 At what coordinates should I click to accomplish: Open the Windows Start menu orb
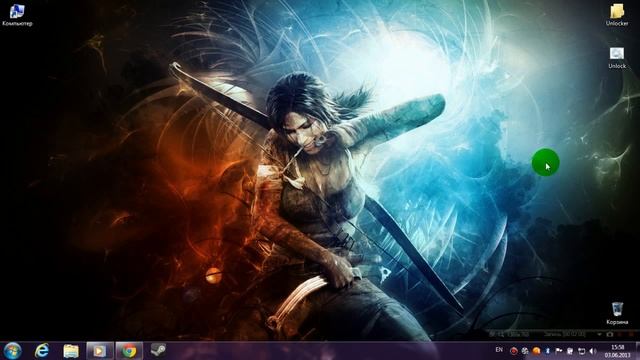pos(12,351)
